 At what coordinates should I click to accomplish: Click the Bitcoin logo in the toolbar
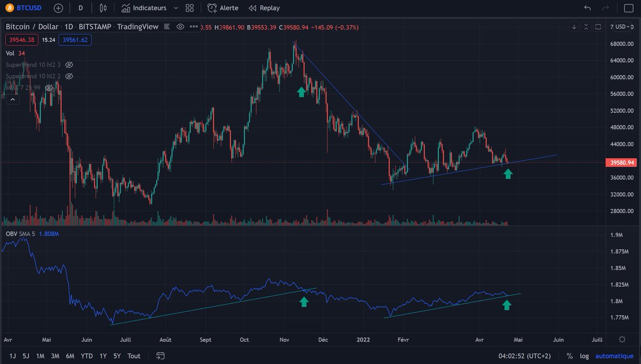(10, 8)
